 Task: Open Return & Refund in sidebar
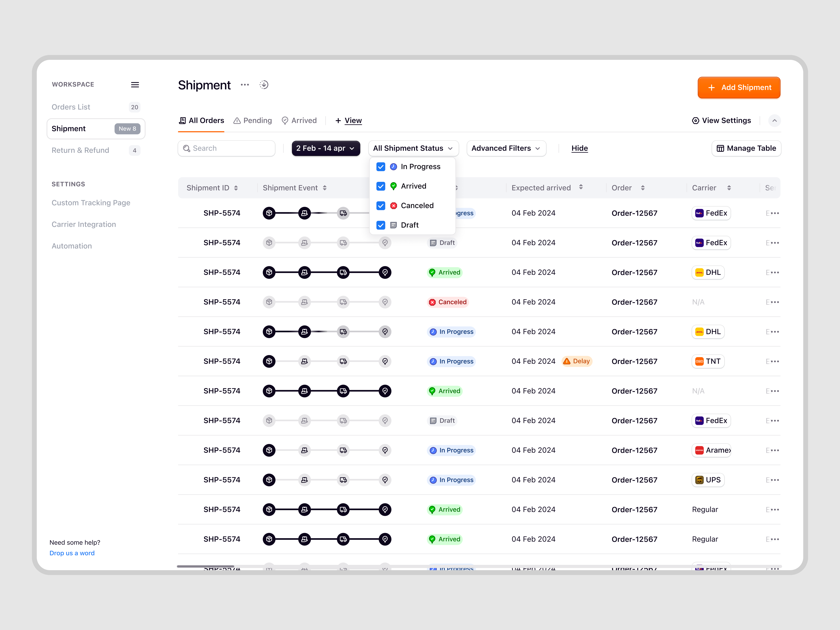pos(80,150)
